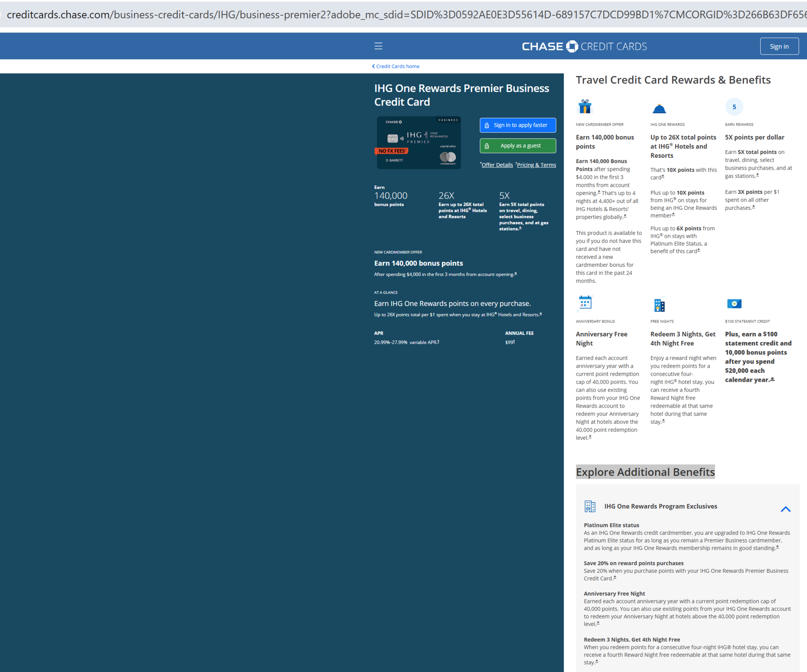Click the coin icon above $100 Statement Credit
Viewport: 807px width, 672px height.
[x=734, y=304]
